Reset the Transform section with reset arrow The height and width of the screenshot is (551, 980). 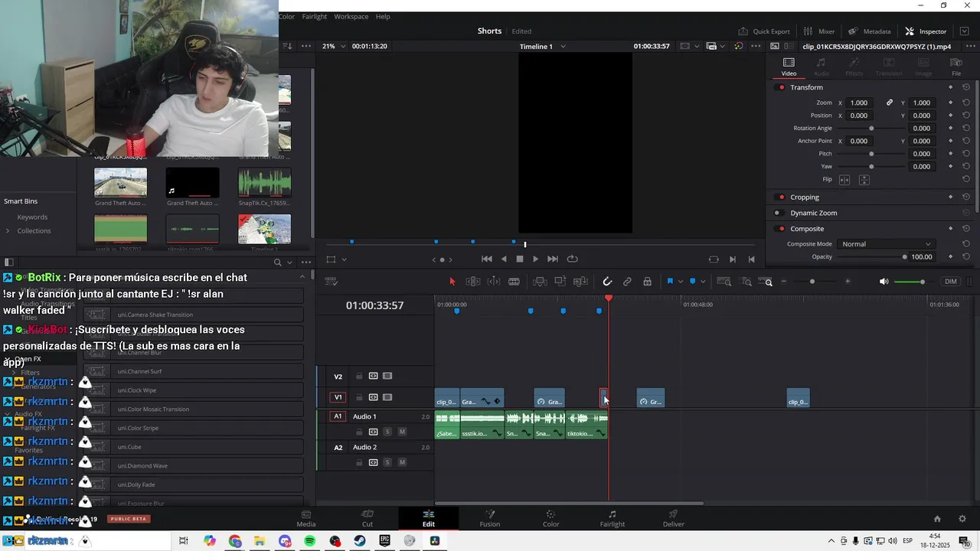pos(966,87)
